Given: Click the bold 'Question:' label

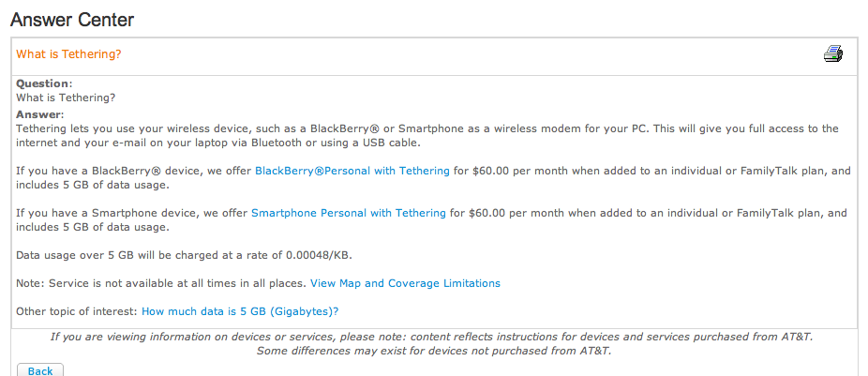Looking at the screenshot, I should pyautogui.click(x=43, y=83).
